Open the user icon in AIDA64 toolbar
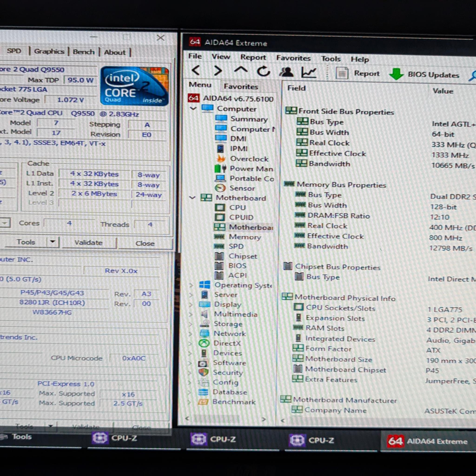 286,72
